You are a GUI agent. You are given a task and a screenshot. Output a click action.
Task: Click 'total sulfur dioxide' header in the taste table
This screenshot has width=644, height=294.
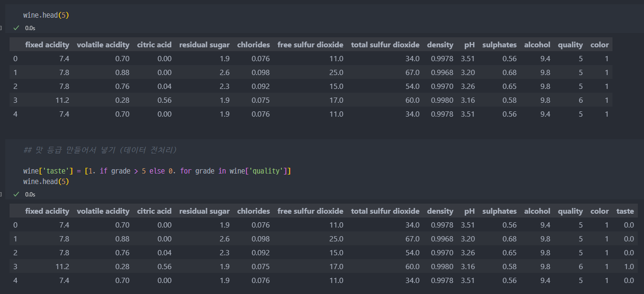pyautogui.click(x=386, y=211)
